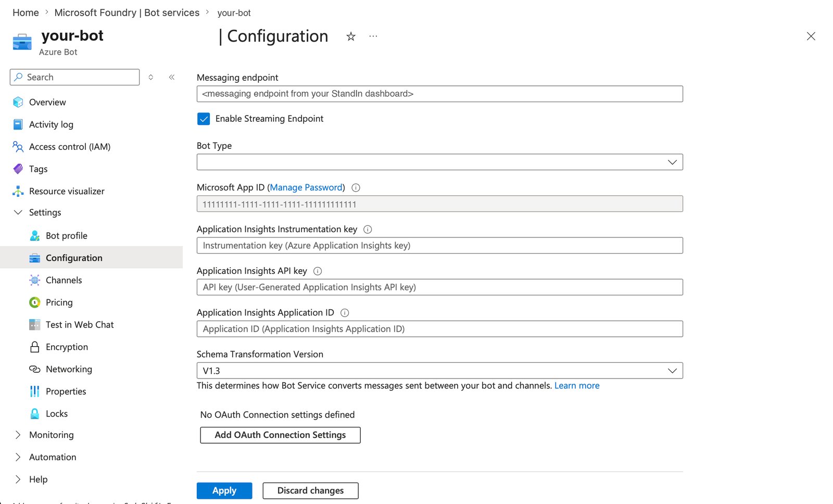Image resolution: width=833 pixels, height=504 pixels.
Task: Show info tooltip for Microsoft App ID
Action: click(356, 187)
